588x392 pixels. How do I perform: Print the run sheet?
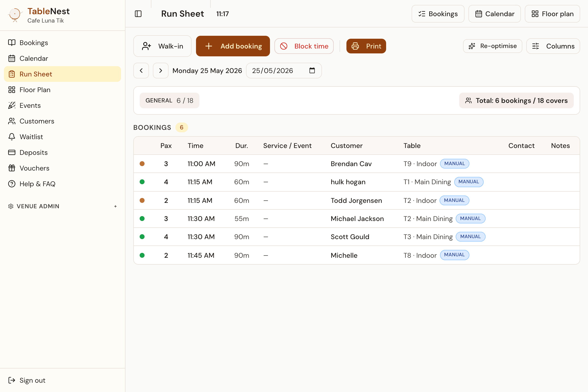tap(366, 46)
